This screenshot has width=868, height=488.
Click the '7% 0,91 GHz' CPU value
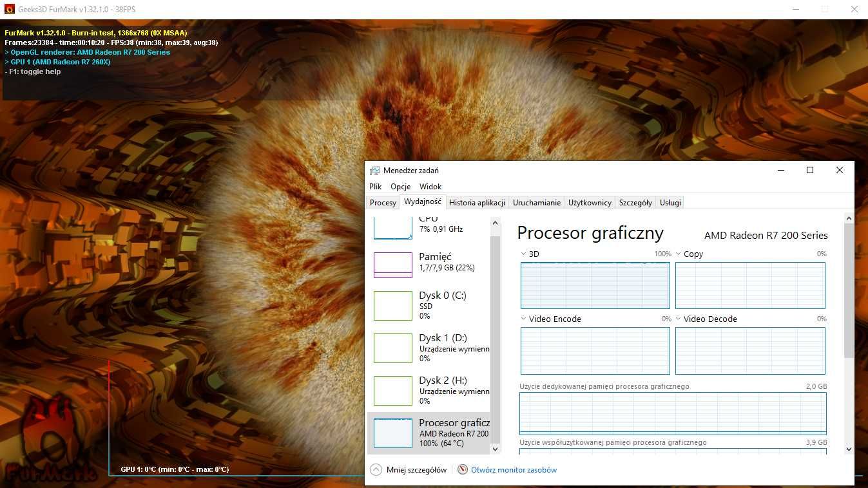(x=441, y=229)
